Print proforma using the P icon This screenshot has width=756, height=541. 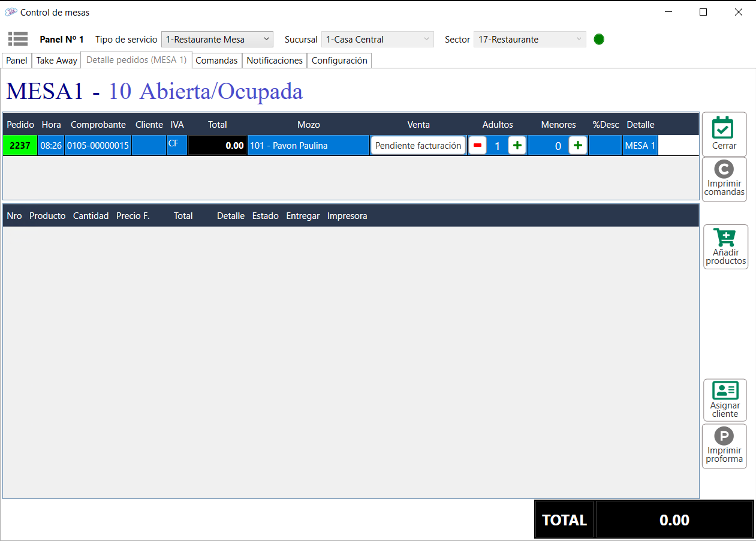pyautogui.click(x=724, y=436)
